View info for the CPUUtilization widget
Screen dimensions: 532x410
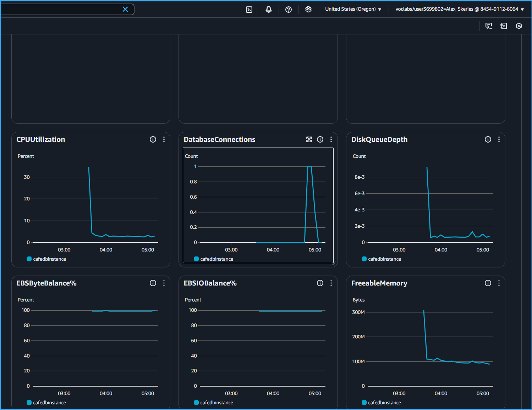pos(153,139)
